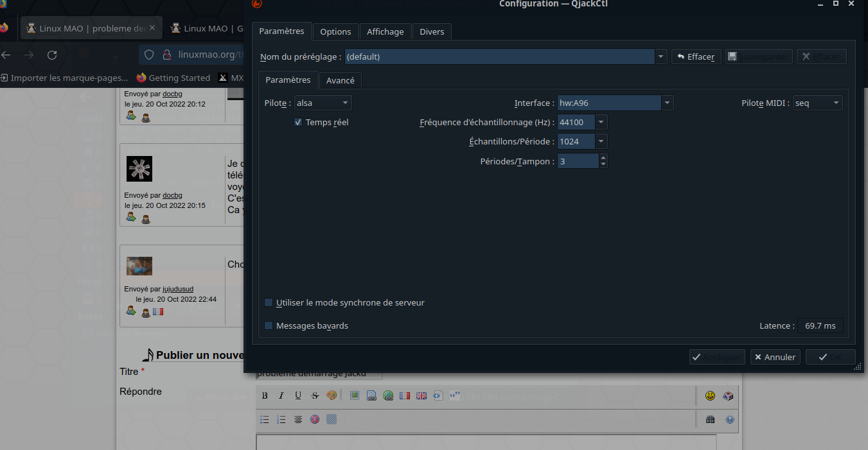Open the Pilote alsa dropdown
The image size is (868, 450).
click(323, 103)
